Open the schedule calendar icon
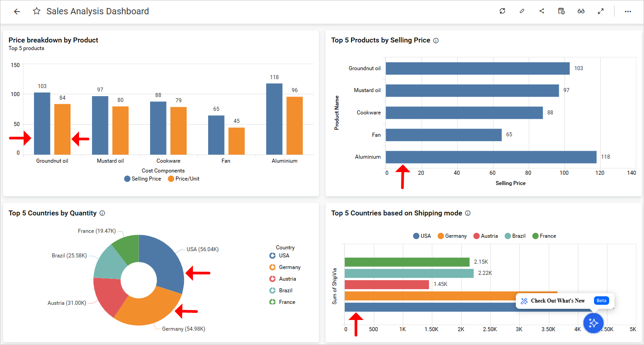The image size is (644, 345). point(561,11)
